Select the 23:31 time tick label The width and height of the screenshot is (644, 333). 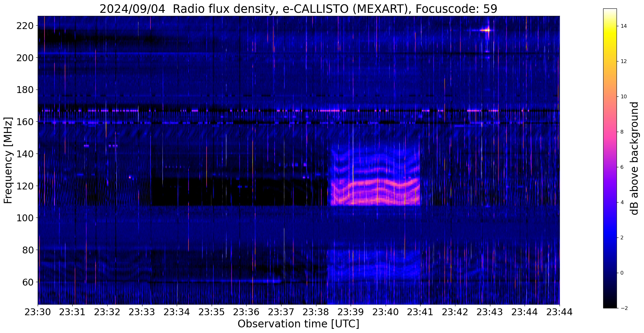click(x=73, y=312)
